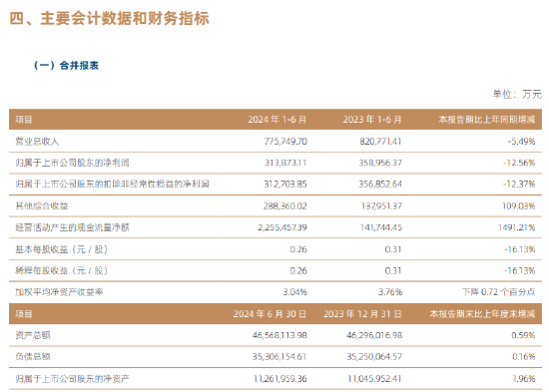Click the change value 1491.21%
The width and height of the screenshot is (549, 392).
516,227
